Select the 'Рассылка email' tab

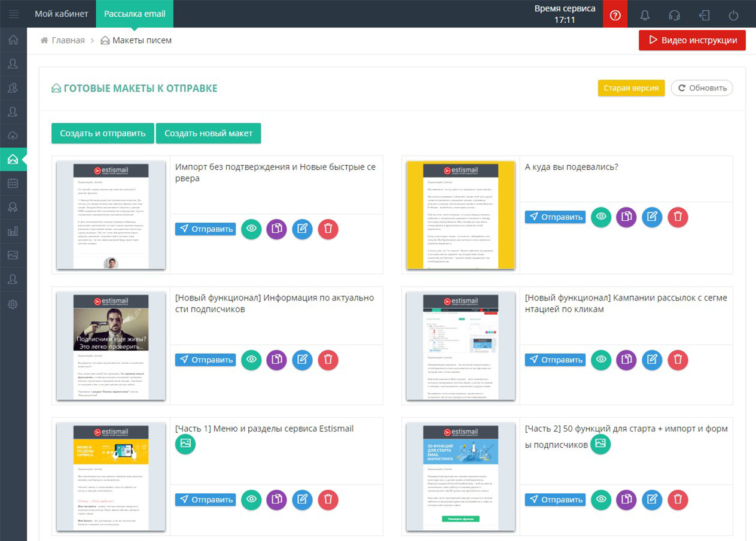coord(135,14)
